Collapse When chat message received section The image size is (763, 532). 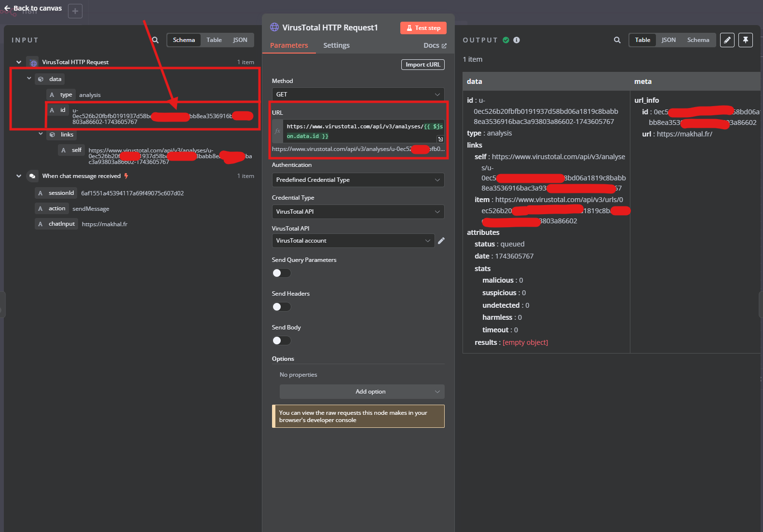(19, 176)
